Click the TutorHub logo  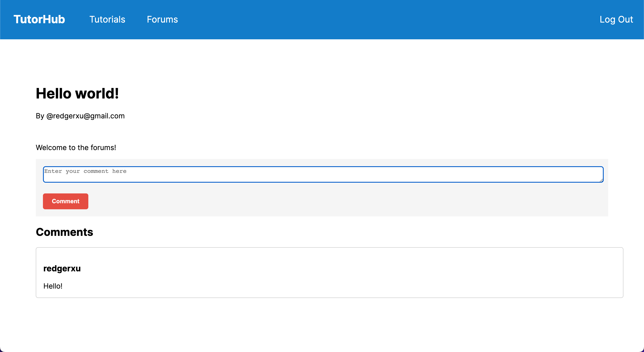tap(39, 19)
